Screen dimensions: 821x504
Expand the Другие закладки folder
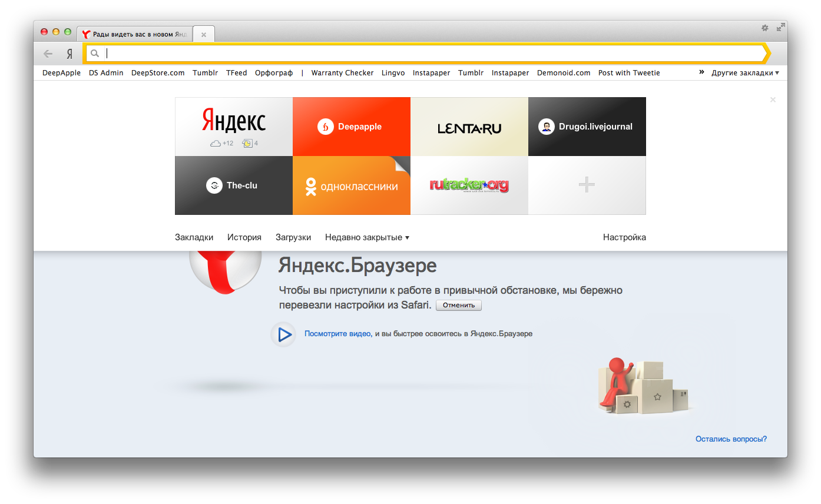(745, 73)
